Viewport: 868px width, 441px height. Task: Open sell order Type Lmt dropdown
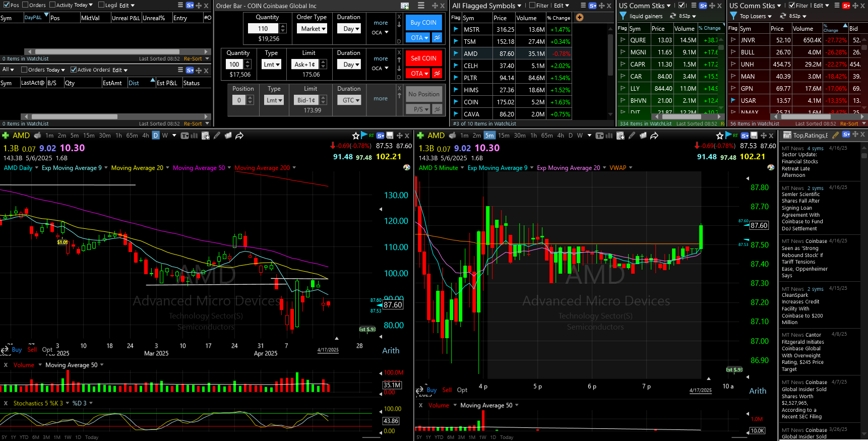272,65
